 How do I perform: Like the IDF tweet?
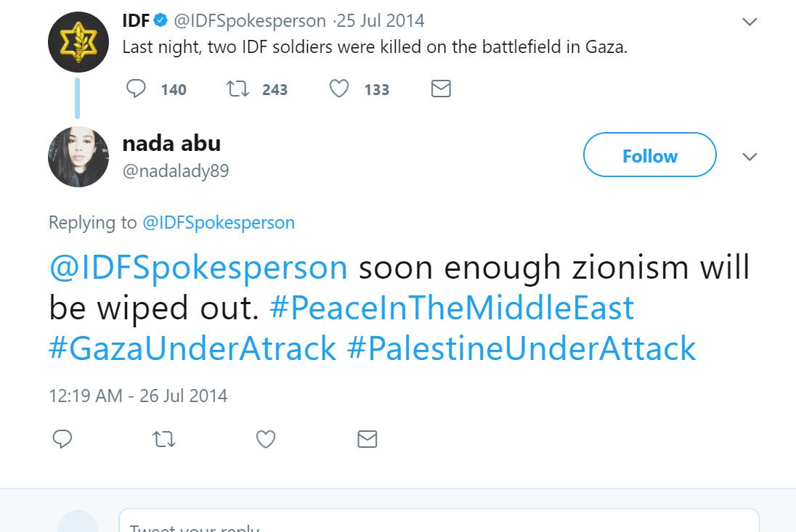pyautogui.click(x=338, y=89)
